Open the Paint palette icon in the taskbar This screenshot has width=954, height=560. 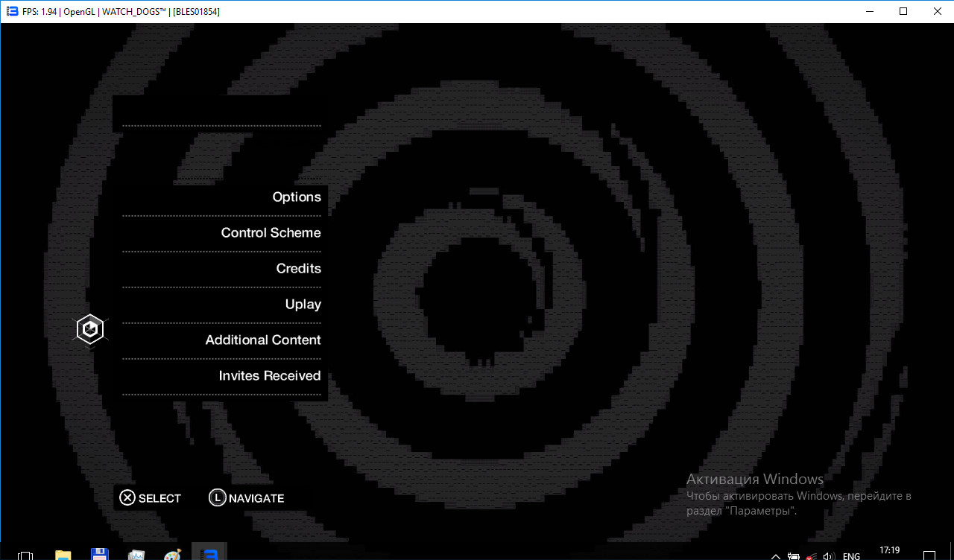[172, 555]
